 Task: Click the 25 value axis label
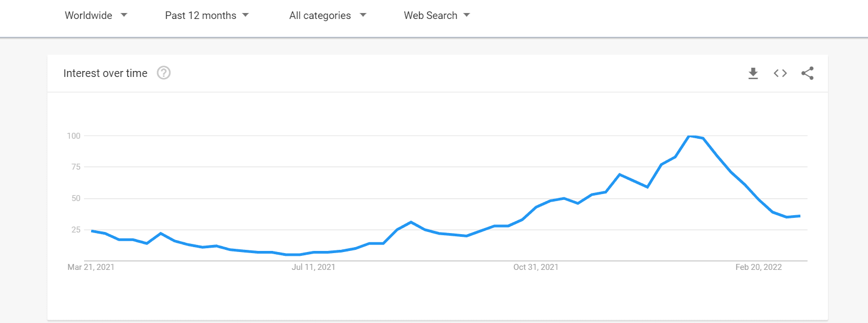click(x=76, y=230)
